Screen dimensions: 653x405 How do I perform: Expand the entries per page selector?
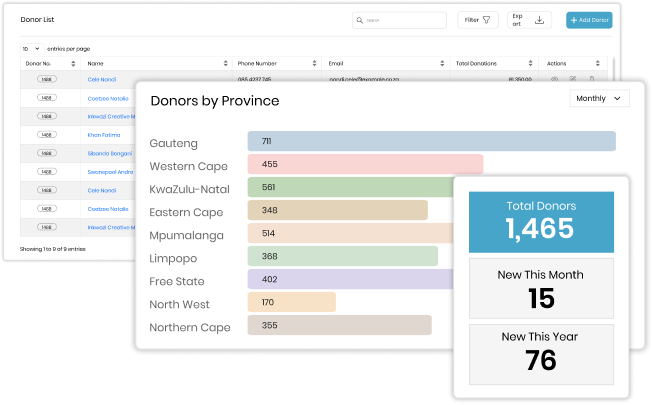(x=31, y=48)
